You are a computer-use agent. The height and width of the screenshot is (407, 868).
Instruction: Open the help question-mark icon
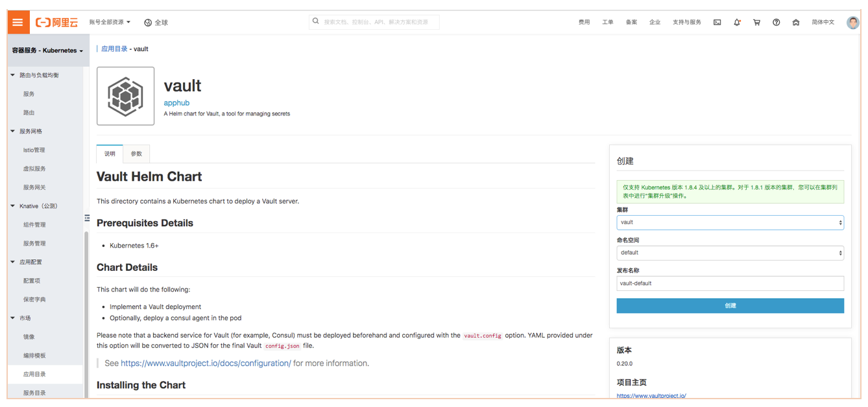tap(777, 21)
